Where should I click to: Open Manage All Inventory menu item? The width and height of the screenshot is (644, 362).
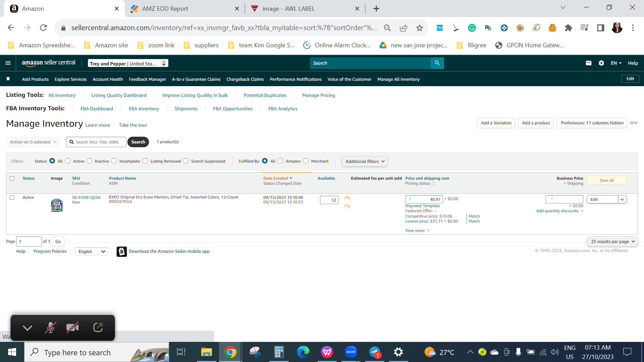click(x=398, y=79)
